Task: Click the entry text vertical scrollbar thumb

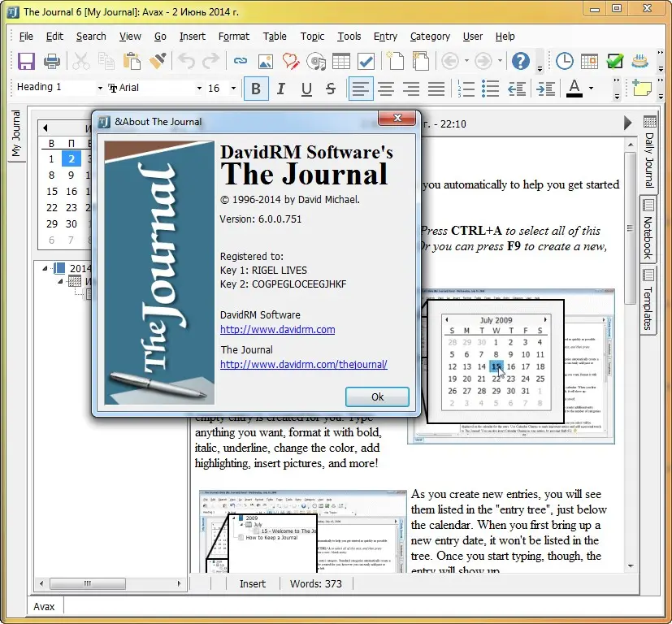Action: (630, 228)
